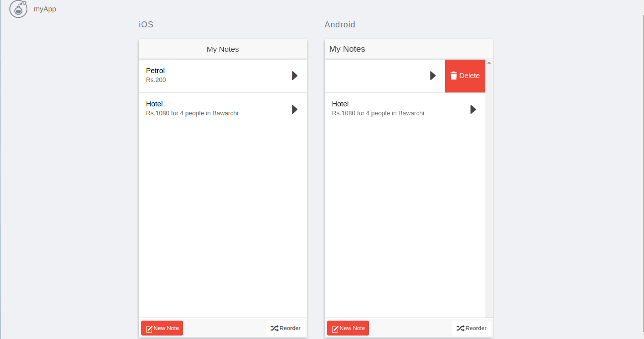Click Bawarchi description in iOS Hotel note
This screenshot has height=339, width=644.
click(192, 113)
